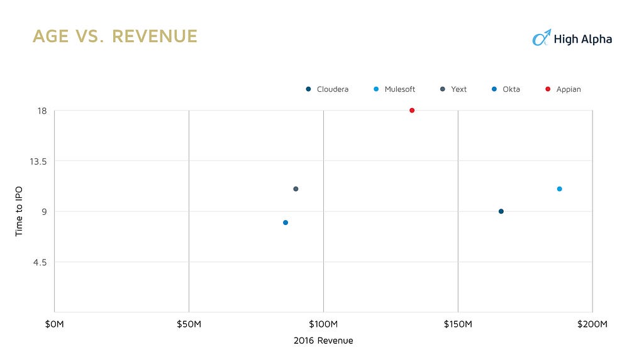Click the Age vs. Revenue title

click(115, 36)
